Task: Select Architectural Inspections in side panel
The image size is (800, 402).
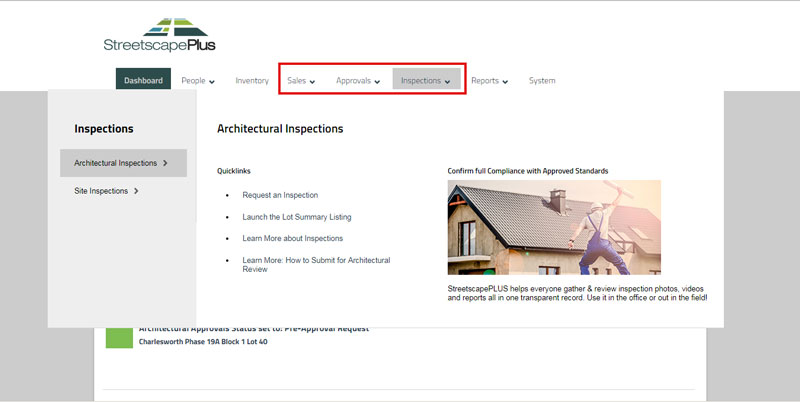Action: pyautogui.click(x=123, y=163)
